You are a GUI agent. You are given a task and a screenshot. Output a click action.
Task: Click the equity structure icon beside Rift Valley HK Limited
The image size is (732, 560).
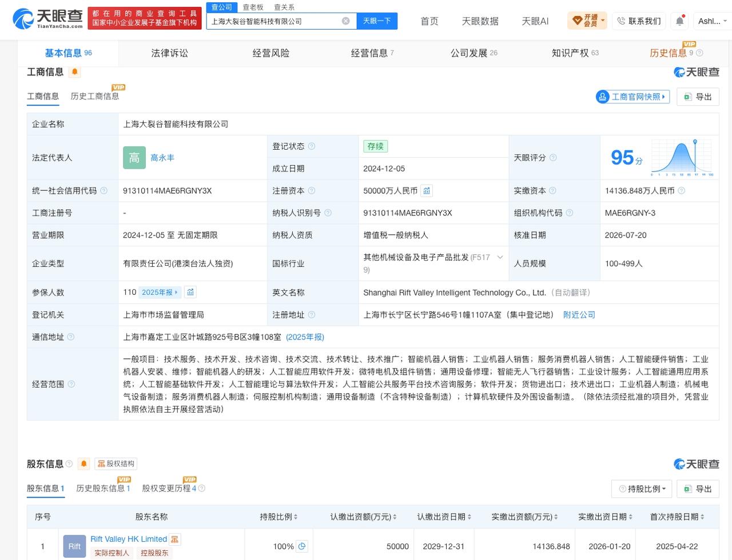coord(175,539)
